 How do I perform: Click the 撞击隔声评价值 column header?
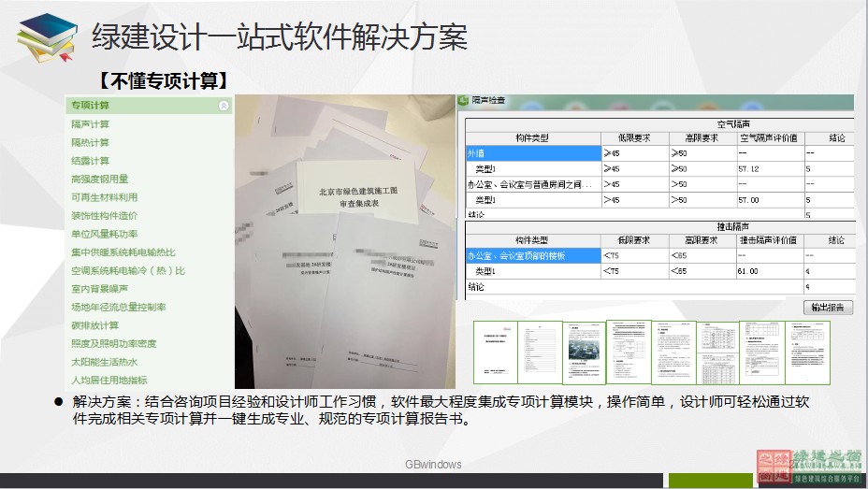pos(771,240)
